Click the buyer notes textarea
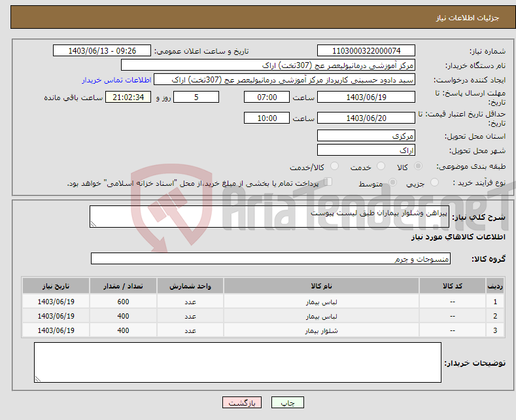Viewport: 516px width, 420px height. 237,362
